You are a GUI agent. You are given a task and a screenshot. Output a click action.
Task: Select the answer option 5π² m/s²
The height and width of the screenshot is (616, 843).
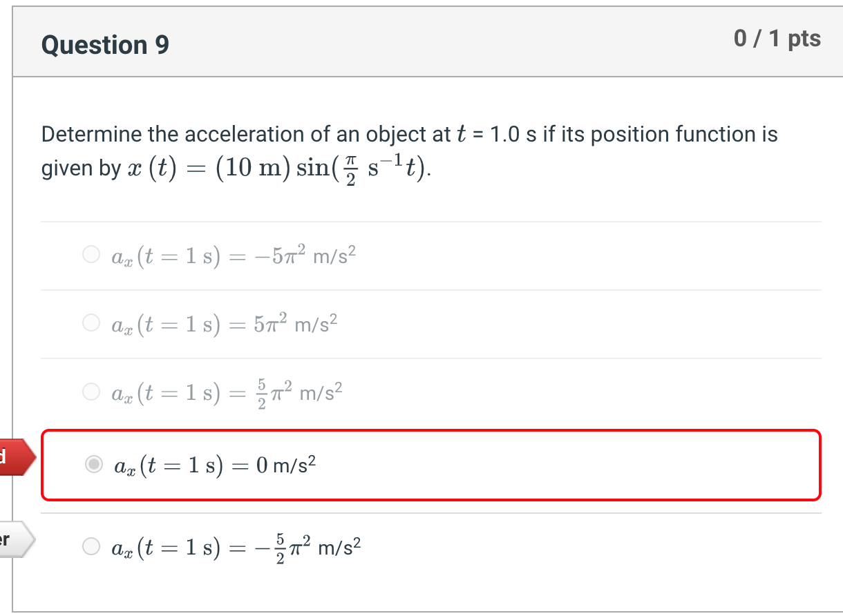pyautogui.click(x=91, y=323)
